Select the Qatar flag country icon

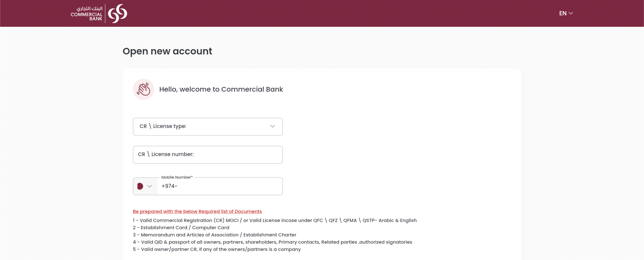point(140,186)
